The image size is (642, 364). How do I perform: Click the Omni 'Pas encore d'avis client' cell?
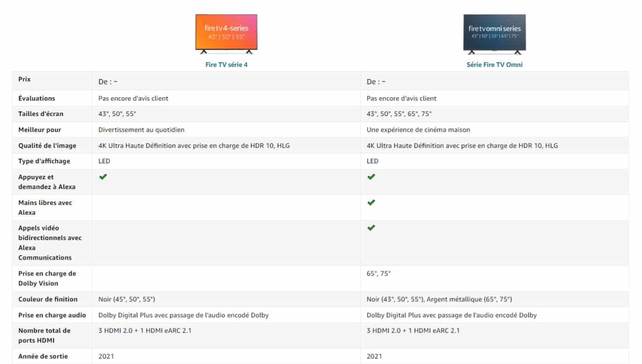pos(402,98)
